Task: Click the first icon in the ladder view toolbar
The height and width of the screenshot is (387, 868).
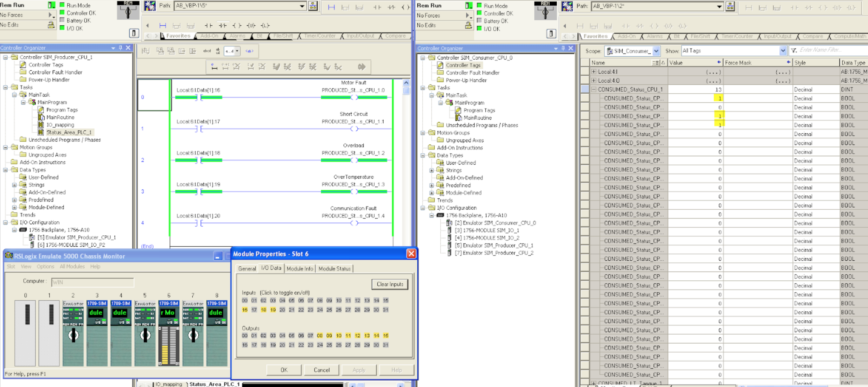Action: 146,51
